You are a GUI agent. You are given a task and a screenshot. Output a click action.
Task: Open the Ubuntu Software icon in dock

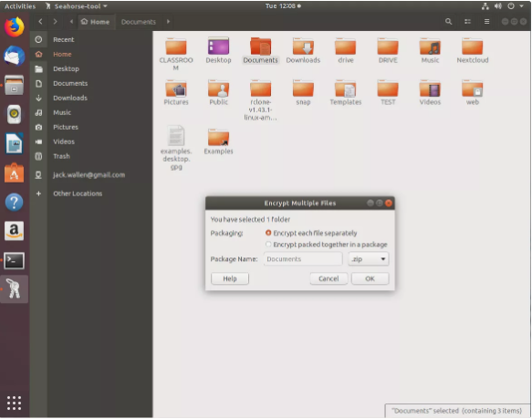(x=14, y=173)
